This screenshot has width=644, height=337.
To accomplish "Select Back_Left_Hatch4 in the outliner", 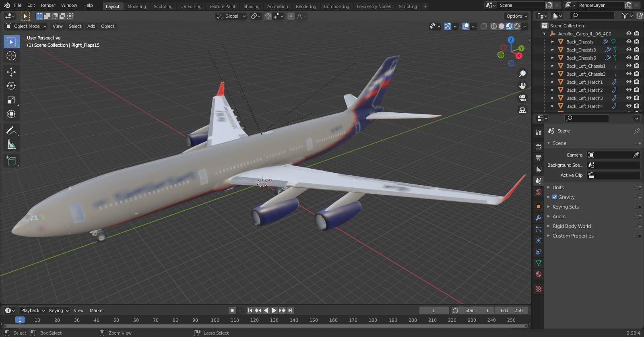I will tap(584, 106).
